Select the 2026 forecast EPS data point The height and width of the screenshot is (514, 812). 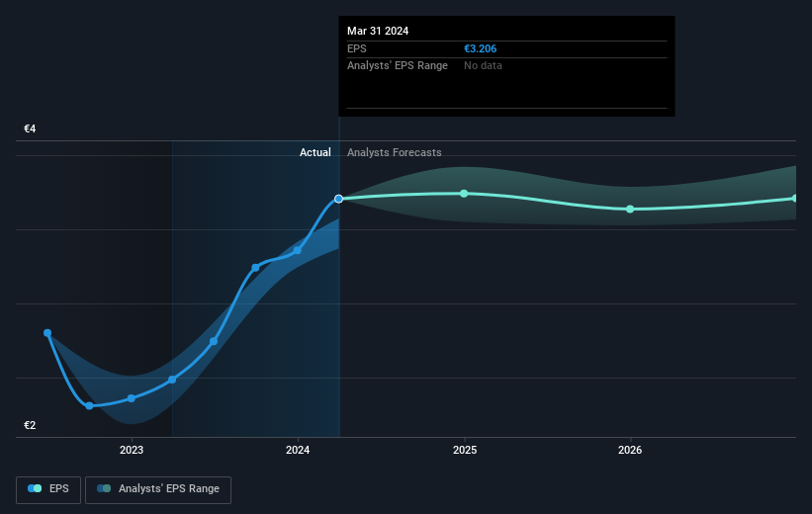(x=630, y=210)
